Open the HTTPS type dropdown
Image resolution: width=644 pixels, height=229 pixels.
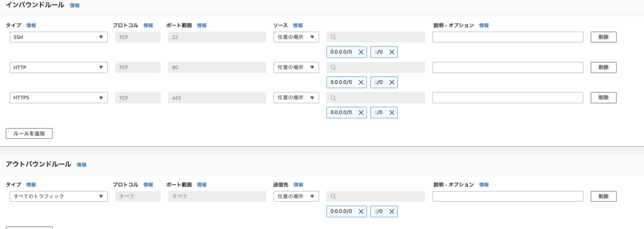(x=59, y=98)
